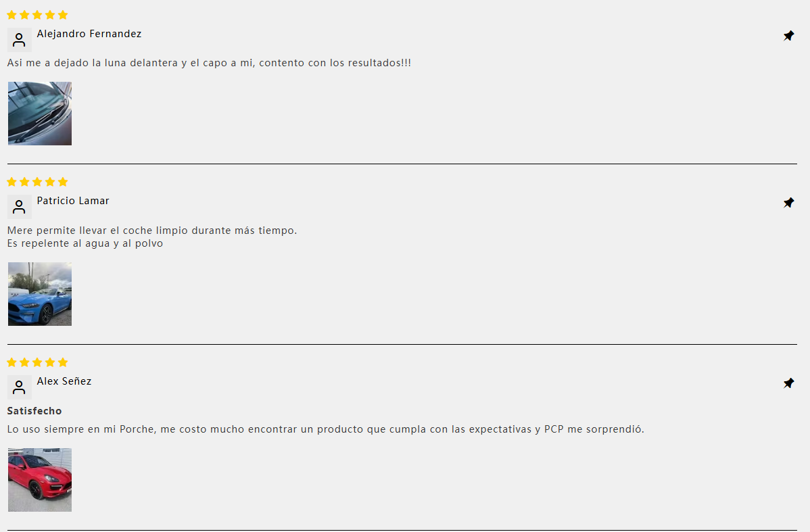Click the review text mentioning Porche and PCP
Screen dimensions: 810x532
(x=325, y=429)
